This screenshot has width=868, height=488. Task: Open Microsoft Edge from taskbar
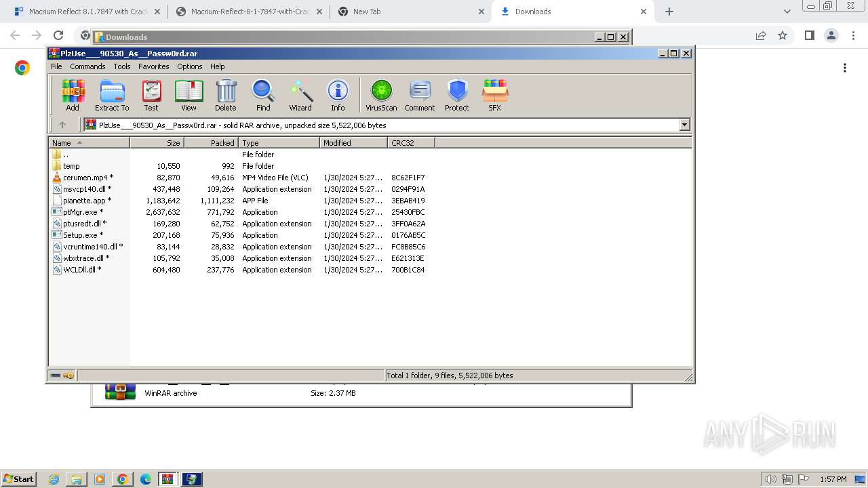146,479
